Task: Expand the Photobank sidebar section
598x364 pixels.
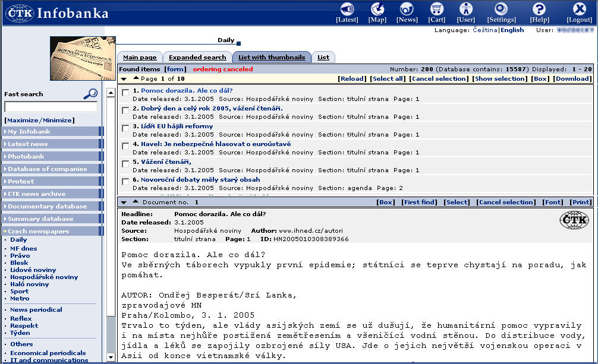Action: [26, 157]
